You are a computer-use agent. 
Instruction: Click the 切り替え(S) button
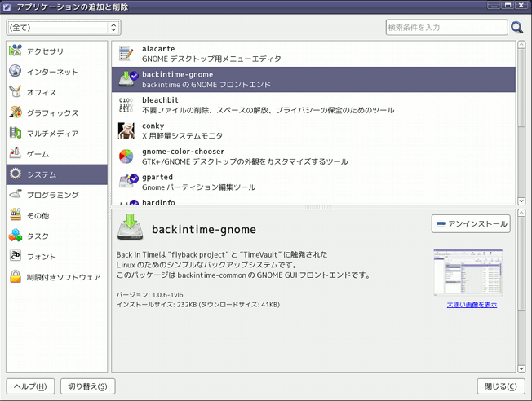pyautogui.click(x=87, y=386)
